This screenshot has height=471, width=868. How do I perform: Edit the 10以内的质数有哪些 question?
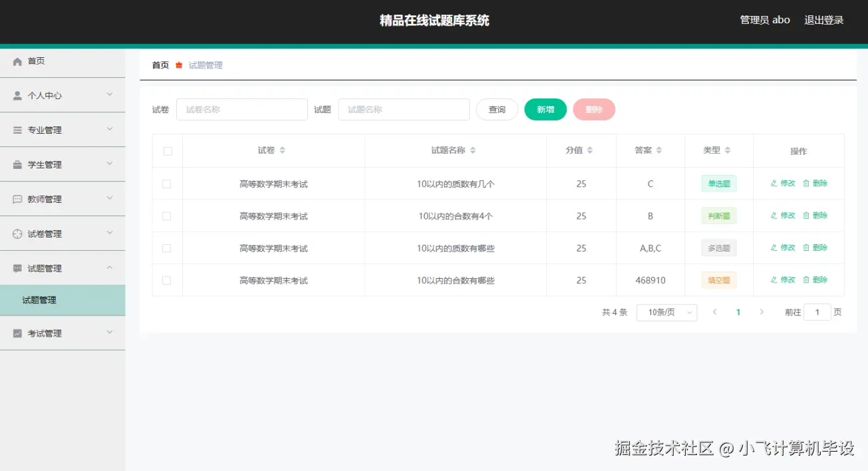[783, 247]
